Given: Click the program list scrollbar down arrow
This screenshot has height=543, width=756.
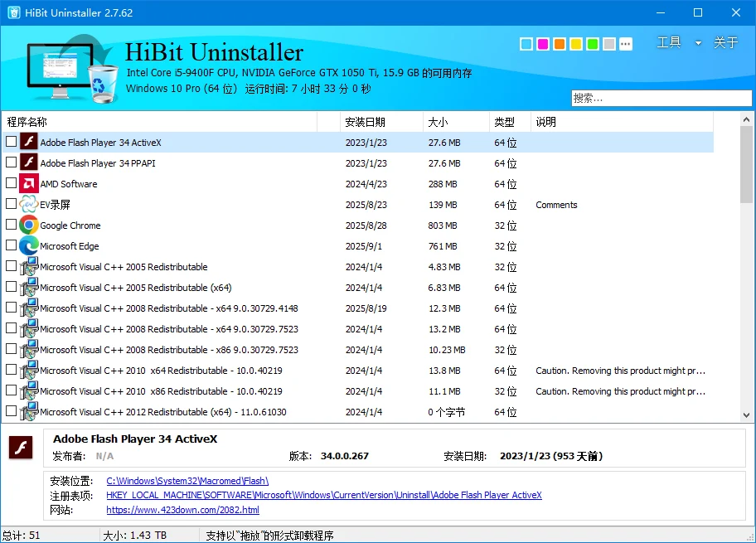Looking at the screenshot, I should click(x=746, y=415).
